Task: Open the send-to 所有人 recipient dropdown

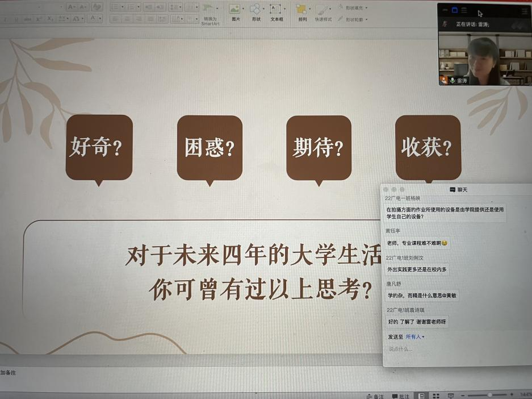Action: pos(415,337)
